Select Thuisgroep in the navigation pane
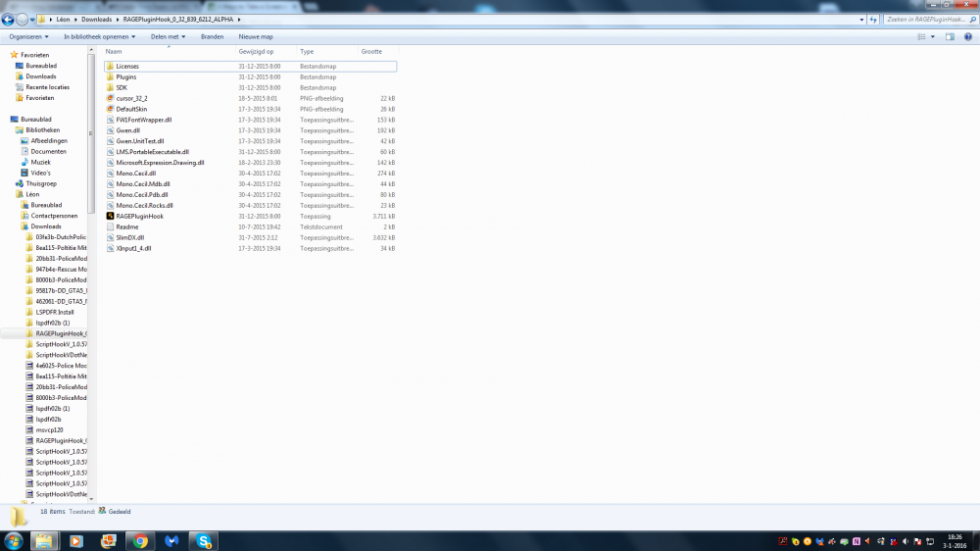The width and height of the screenshot is (980, 551). click(40, 184)
